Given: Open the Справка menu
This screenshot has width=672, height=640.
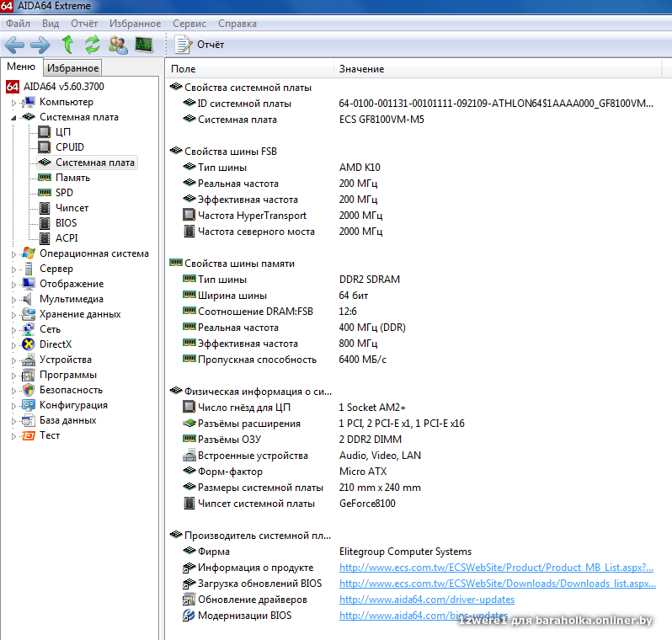Looking at the screenshot, I should [x=237, y=24].
